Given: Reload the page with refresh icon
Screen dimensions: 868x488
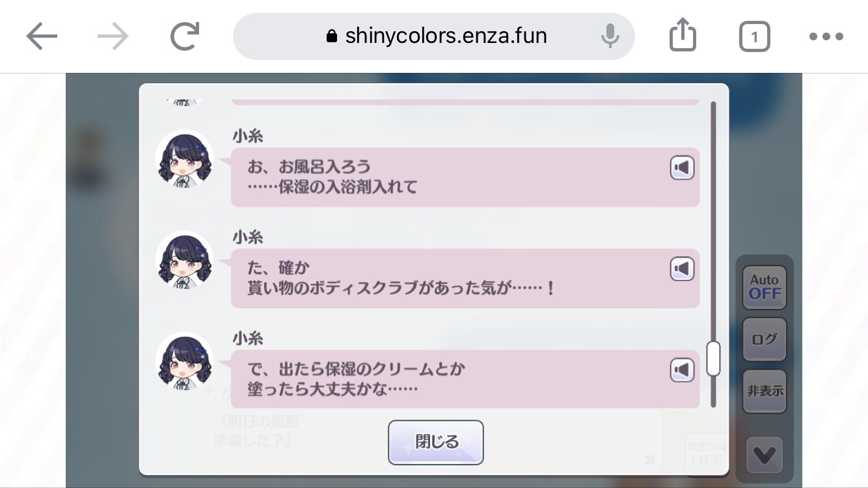Looking at the screenshot, I should (x=185, y=37).
